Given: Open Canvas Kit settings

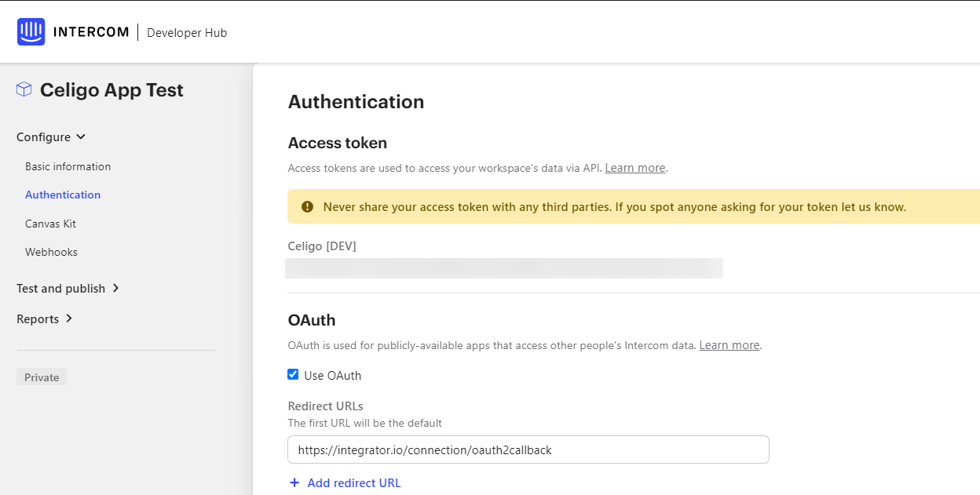Looking at the screenshot, I should (50, 224).
